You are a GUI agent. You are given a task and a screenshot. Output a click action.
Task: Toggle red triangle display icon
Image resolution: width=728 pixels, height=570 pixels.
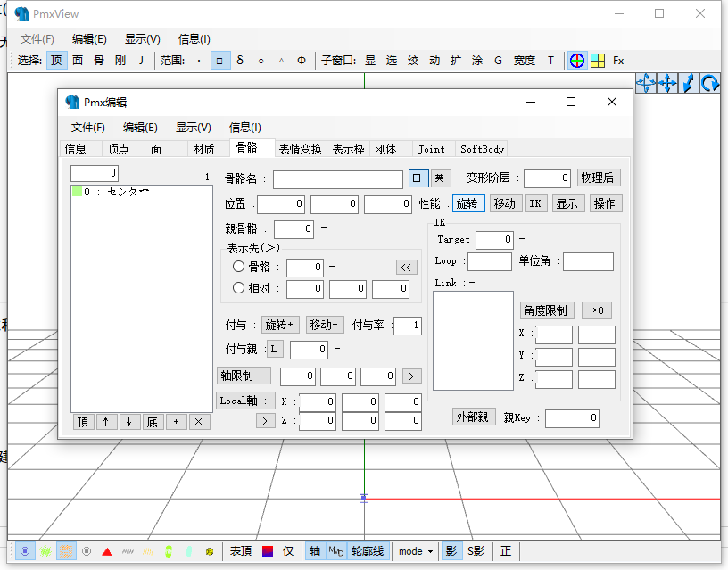point(107,551)
